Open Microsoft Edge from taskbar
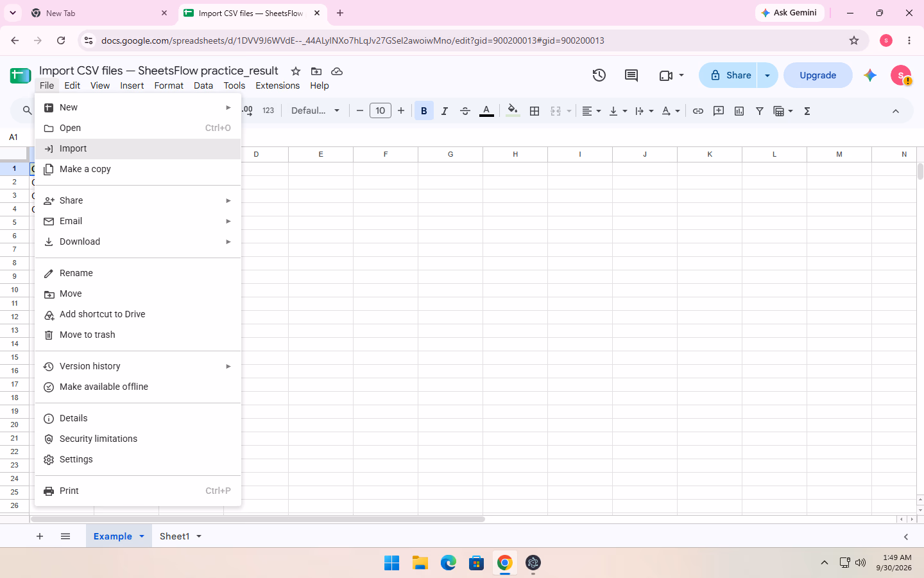This screenshot has height=578, width=924. click(449, 563)
